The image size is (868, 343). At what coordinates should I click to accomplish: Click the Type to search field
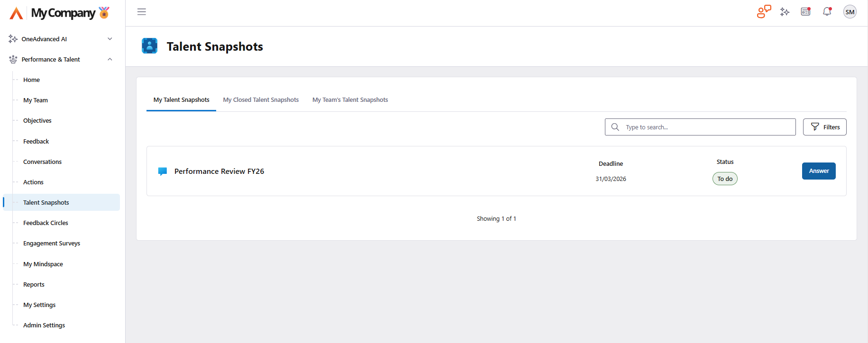coord(706,127)
